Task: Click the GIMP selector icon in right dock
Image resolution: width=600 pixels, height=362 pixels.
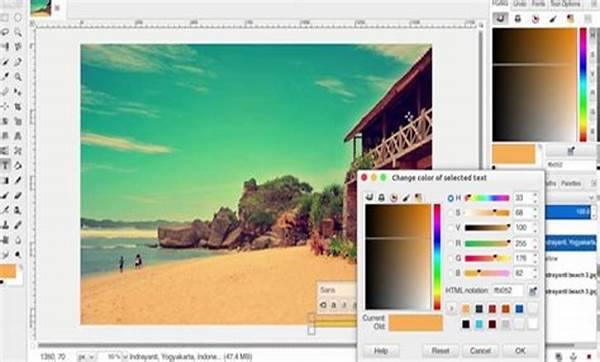Action: tap(501, 18)
